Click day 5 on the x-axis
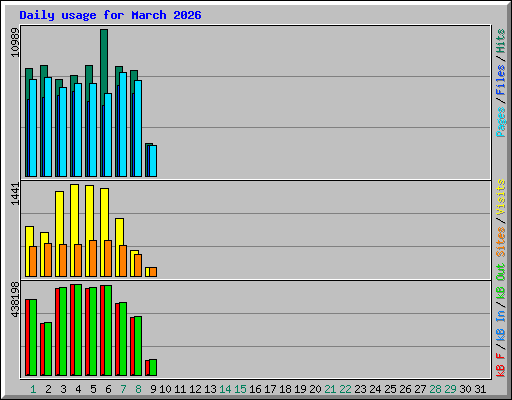This screenshot has height=400, width=512. (x=93, y=389)
